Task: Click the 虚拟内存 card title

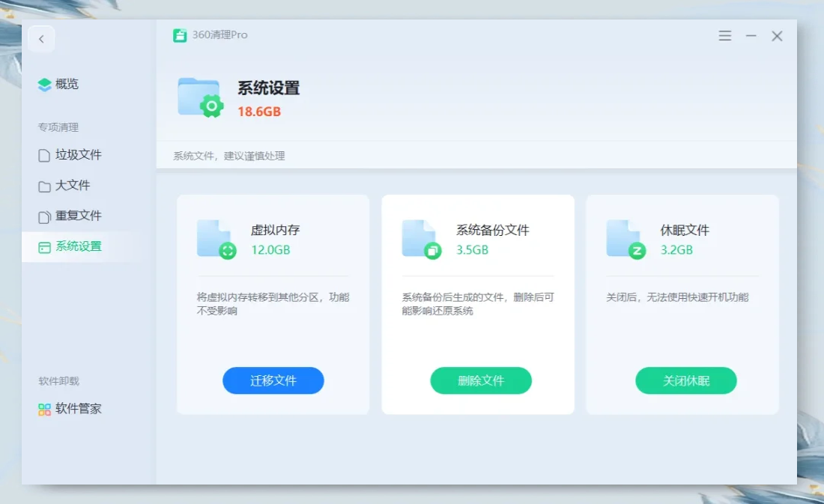Action: tap(276, 230)
